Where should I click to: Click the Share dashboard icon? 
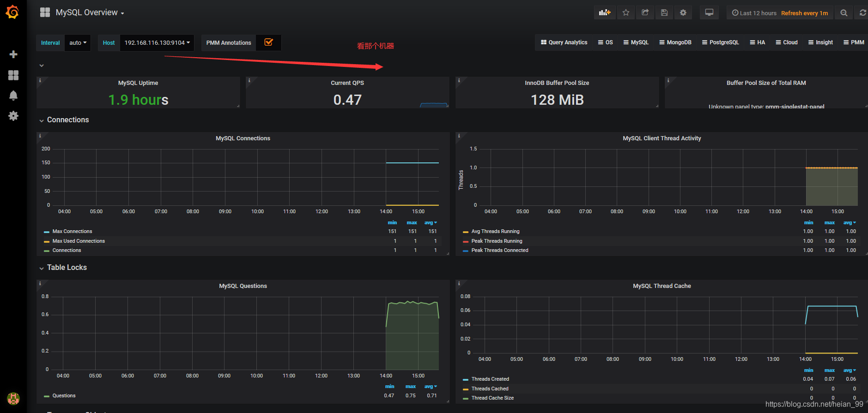(x=645, y=13)
